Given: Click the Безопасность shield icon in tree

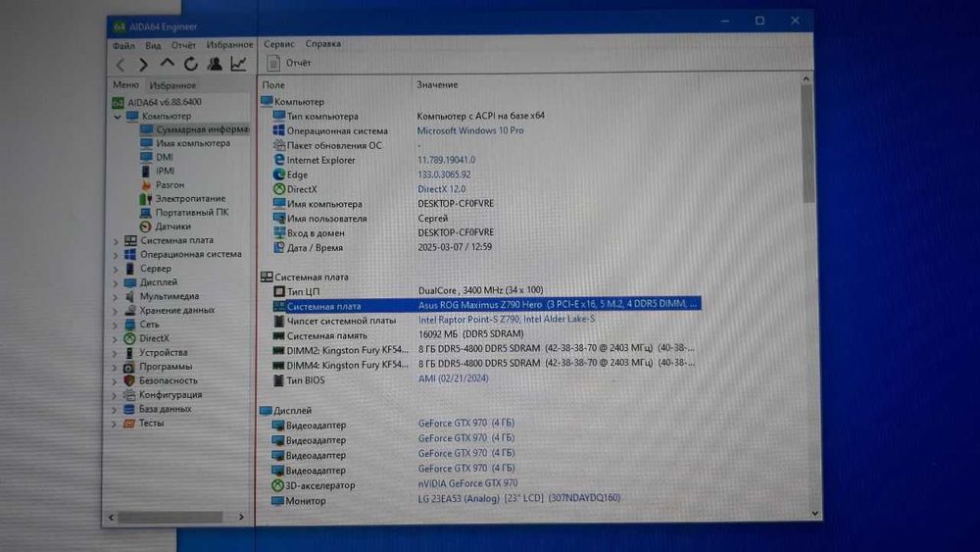Looking at the screenshot, I should tap(129, 380).
